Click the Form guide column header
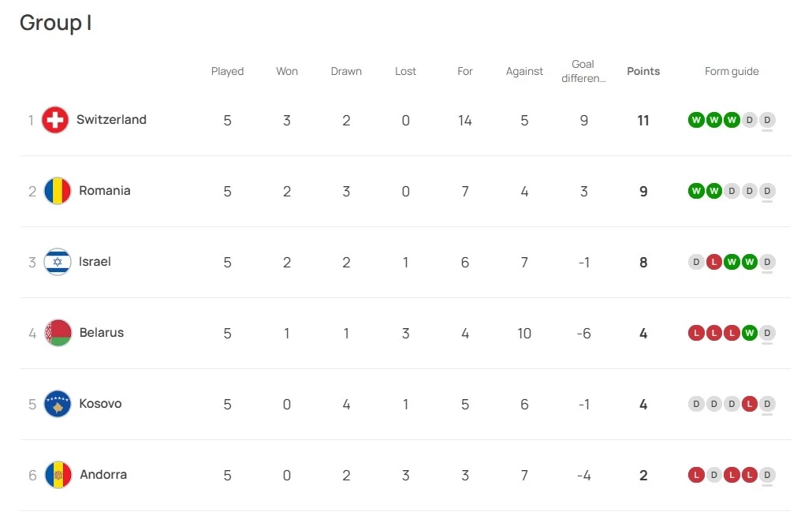 point(732,71)
